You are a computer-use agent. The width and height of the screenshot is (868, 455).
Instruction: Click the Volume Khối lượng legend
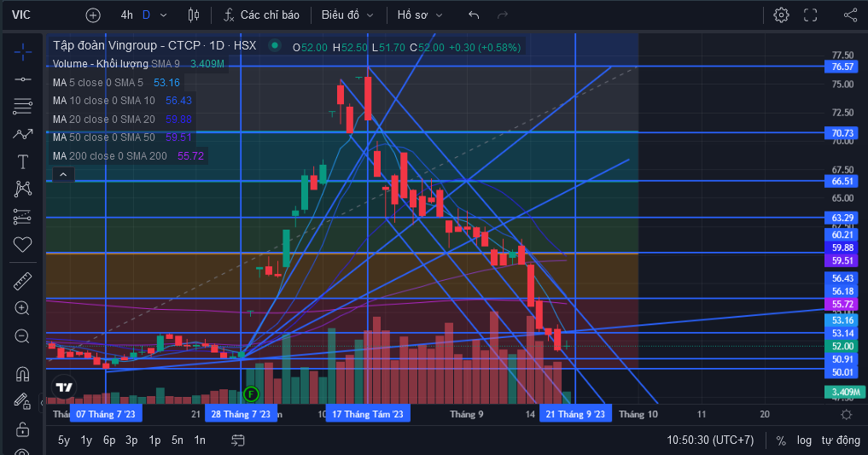[x=138, y=64]
